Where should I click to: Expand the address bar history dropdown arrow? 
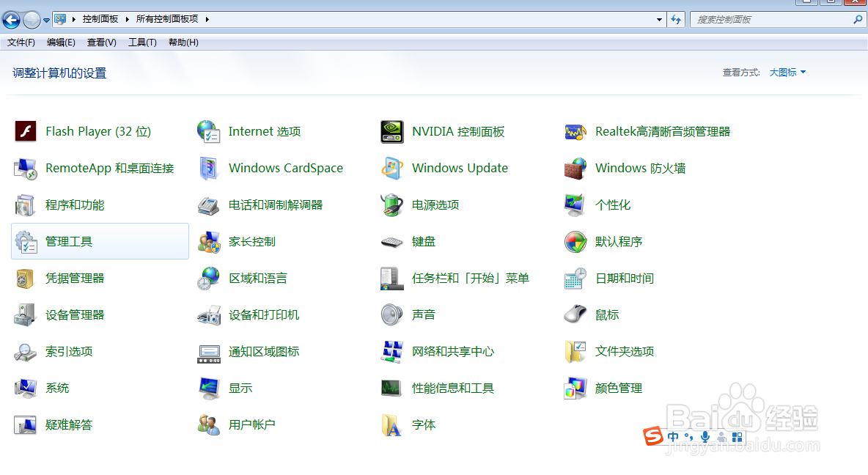[x=659, y=19]
